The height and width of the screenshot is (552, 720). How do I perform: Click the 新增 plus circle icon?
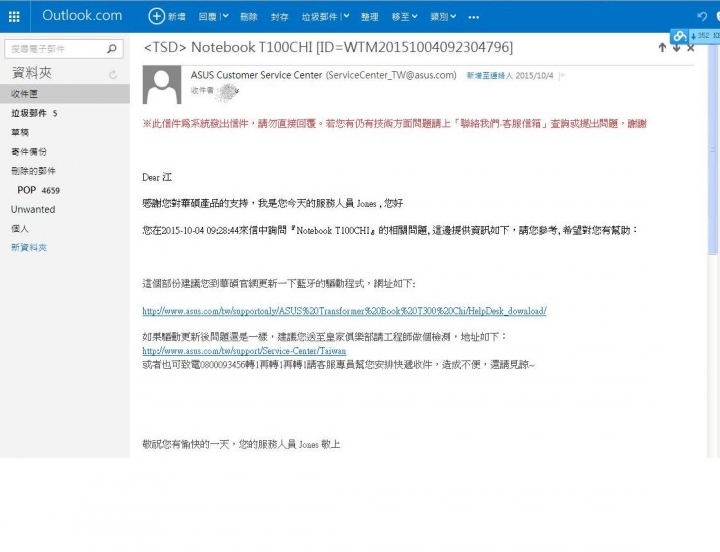pyautogui.click(x=156, y=17)
